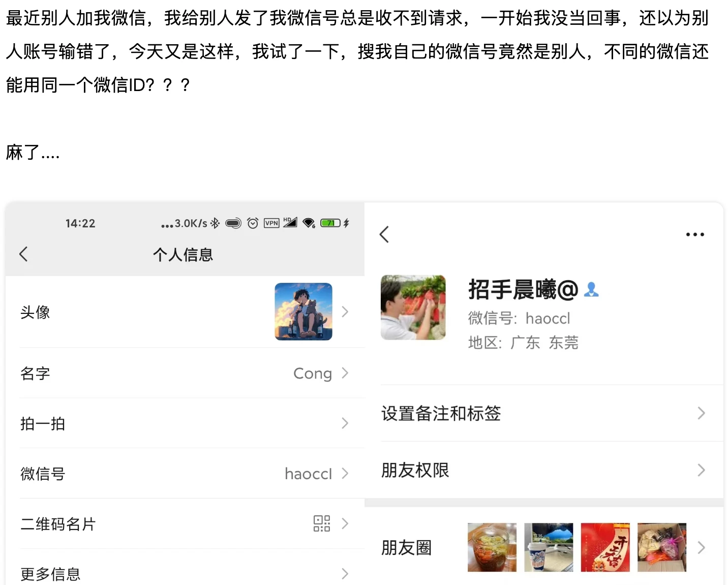Open first 朋友圈 photo of tea jar
This screenshot has height=585, width=728.
pyautogui.click(x=492, y=547)
